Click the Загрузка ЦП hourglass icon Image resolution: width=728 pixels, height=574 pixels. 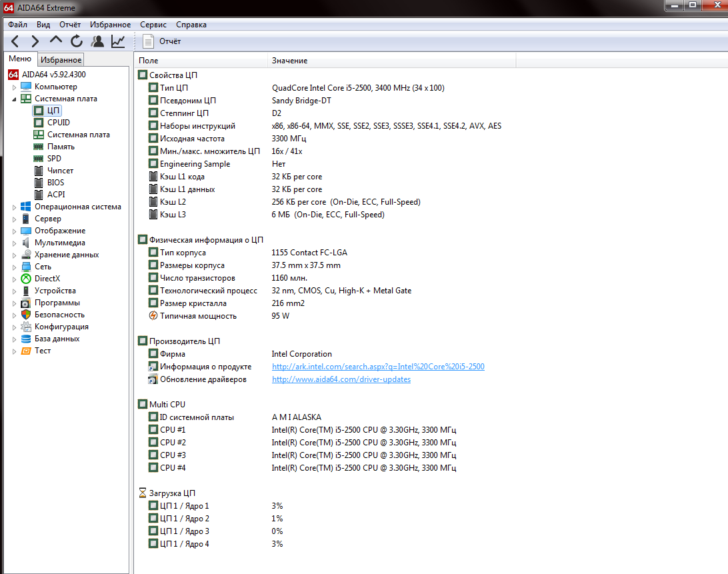[x=143, y=493]
